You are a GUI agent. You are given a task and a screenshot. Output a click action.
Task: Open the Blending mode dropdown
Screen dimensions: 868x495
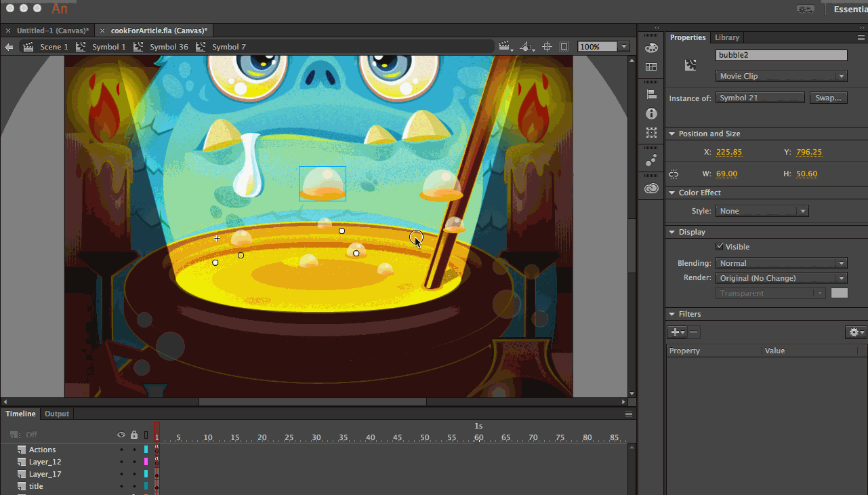tap(781, 263)
